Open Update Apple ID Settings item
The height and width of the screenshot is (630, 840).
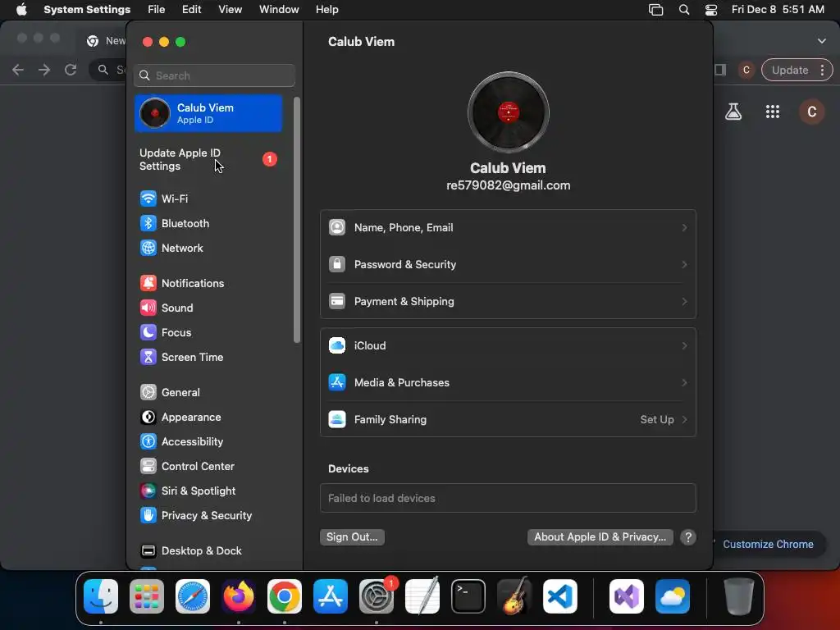tap(208, 160)
